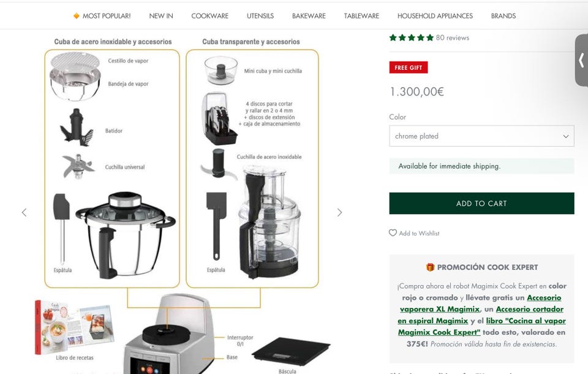Open the Accesorio vaporera XL Magimix link
The image size is (588, 374).
point(481,303)
